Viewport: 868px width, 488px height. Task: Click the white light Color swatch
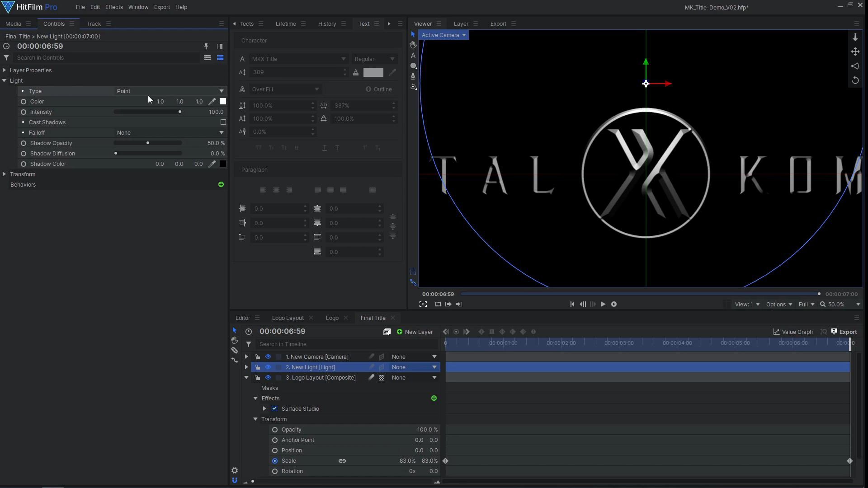coord(223,102)
